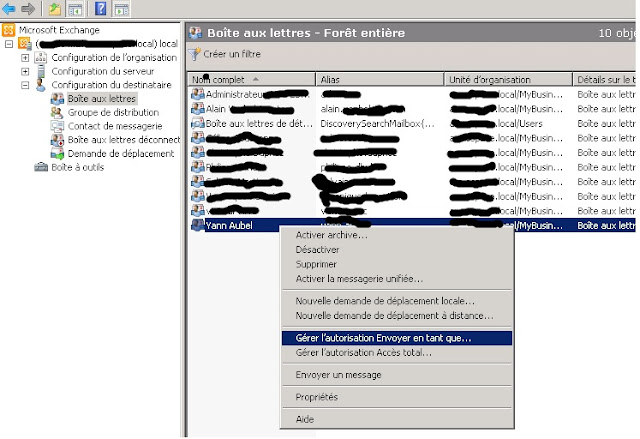Click the Microsoft Exchange root icon

pyautogui.click(x=9, y=30)
